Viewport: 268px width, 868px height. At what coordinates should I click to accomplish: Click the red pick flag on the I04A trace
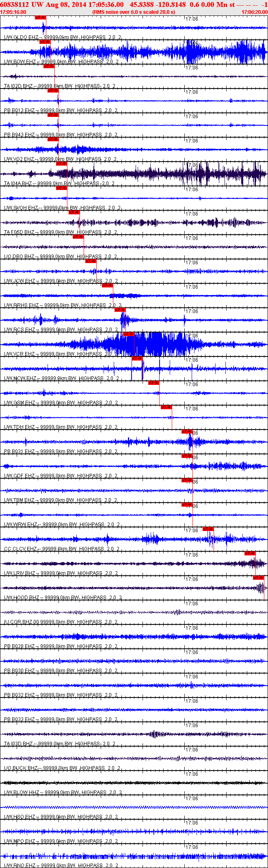click(x=62, y=164)
